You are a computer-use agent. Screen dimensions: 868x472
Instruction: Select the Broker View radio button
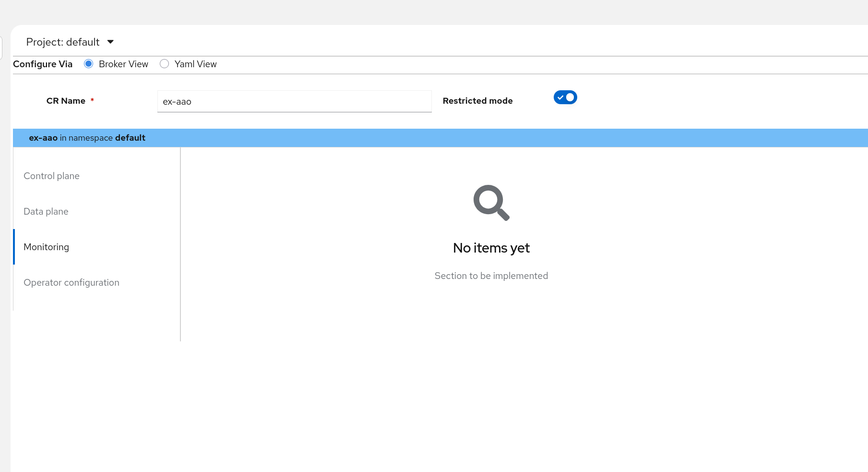pyautogui.click(x=88, y=64)
